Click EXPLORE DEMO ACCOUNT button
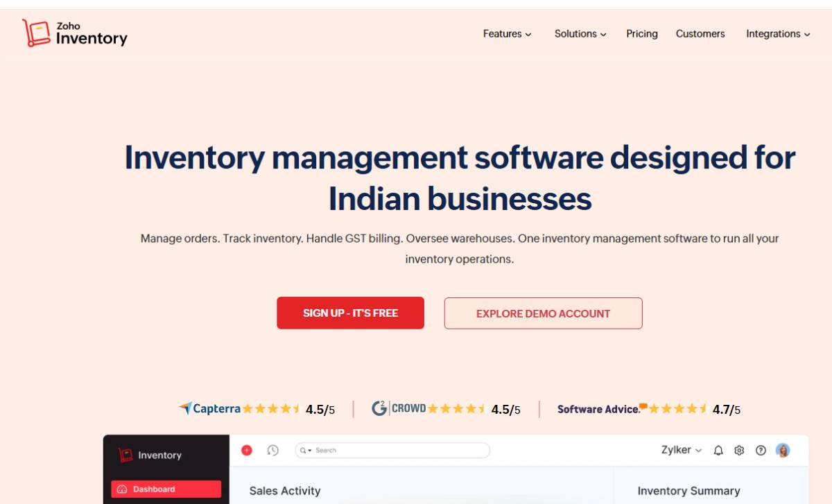The image size is (832, 504). [543, 313]
